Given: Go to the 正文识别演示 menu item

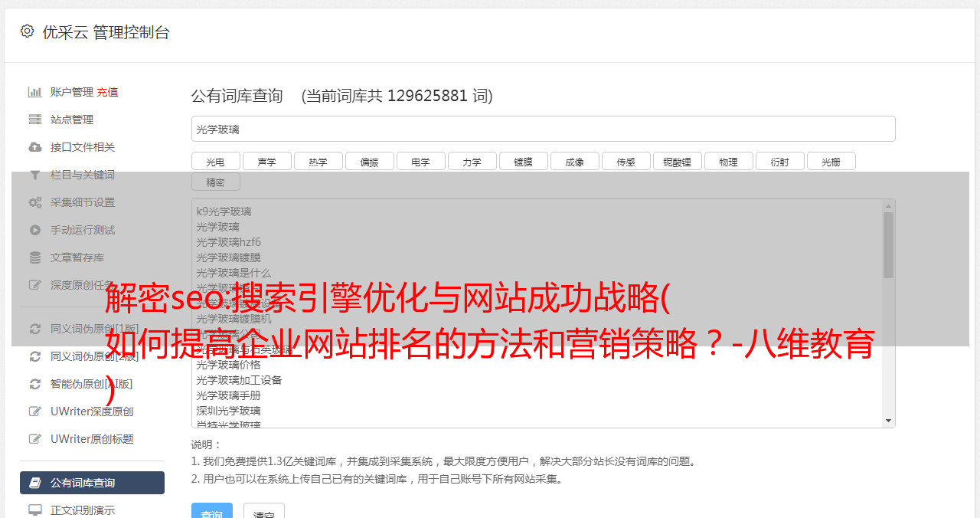Looking at the screenshot, I should [x=92, y=510].
